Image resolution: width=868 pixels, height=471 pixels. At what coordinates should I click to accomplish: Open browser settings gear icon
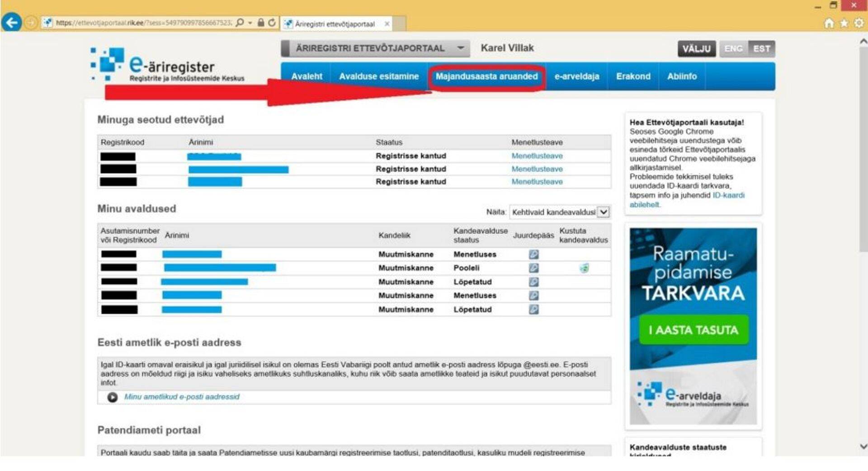[x=859, y=23]
